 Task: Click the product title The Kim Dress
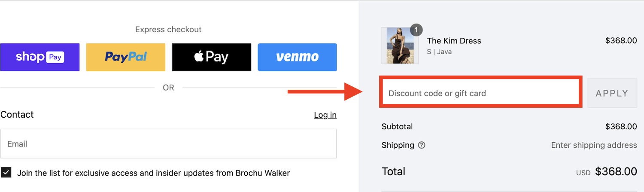454,41
